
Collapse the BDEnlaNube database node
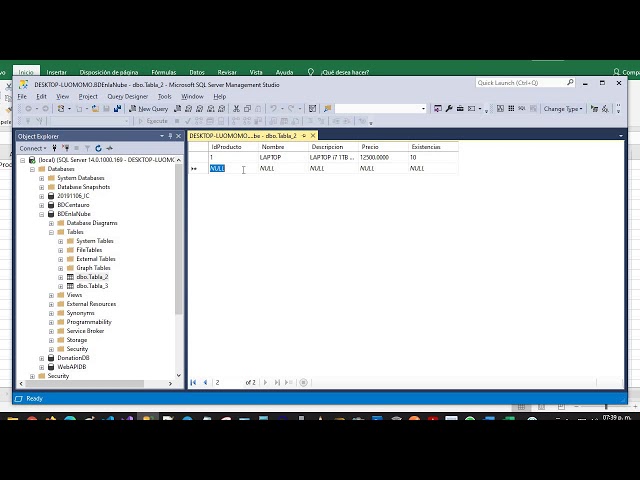tap(42, 214)
